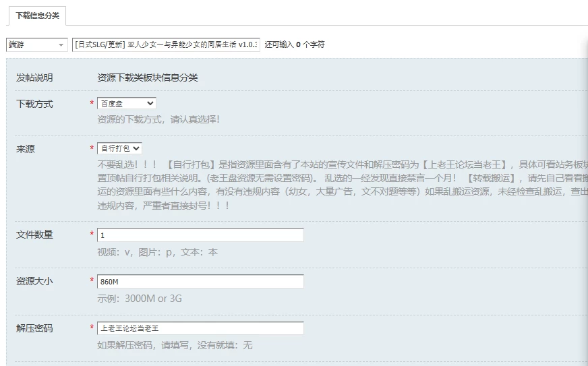Screen dimensions: 588x366
Task: Expand the 自行打包 source dropdown
Action: pos(119,148)
